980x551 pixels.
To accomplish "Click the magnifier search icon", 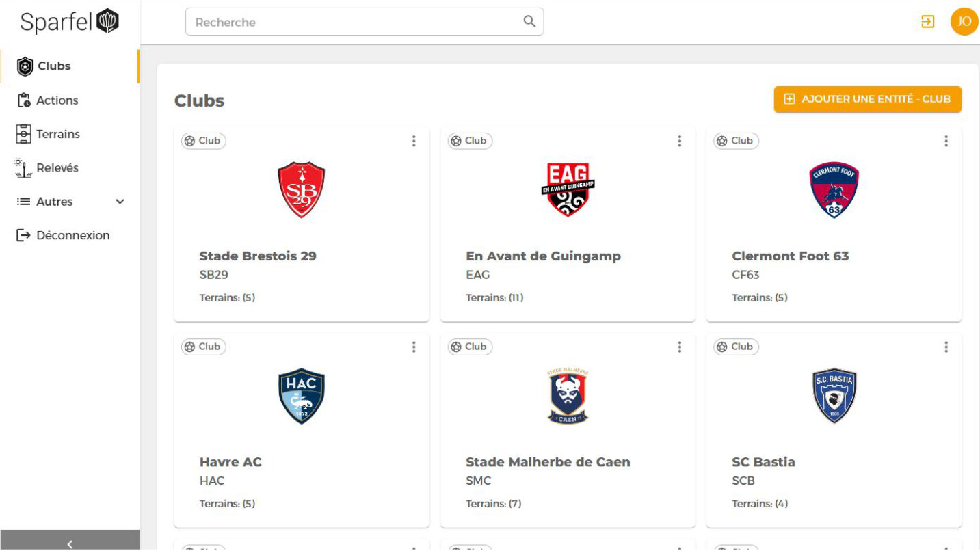I will coord(529,21).
